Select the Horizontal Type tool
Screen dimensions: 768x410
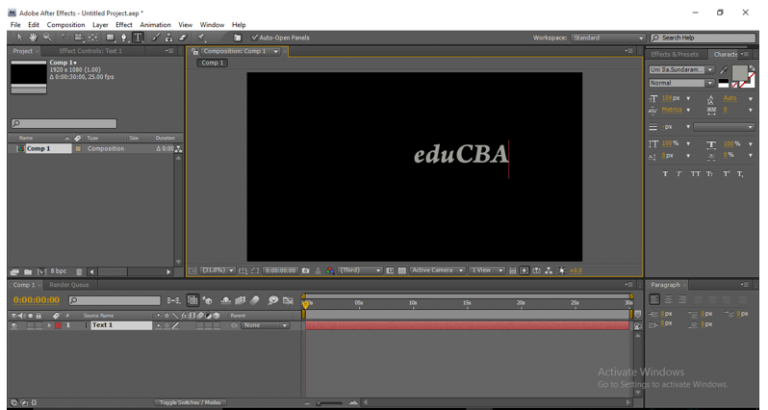tap(138, 37)
